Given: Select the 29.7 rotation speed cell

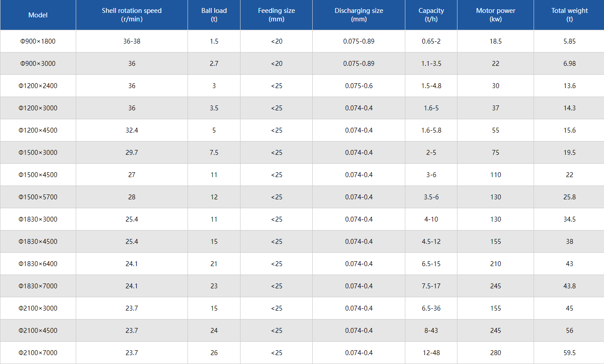Looking at the screenshot, I should click(131, 153).
